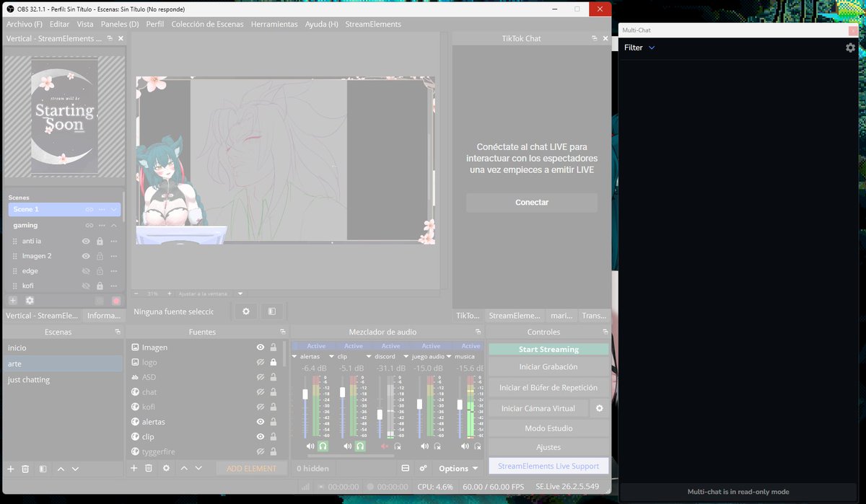Click the plus icon below vertical scenes list

[x=12, y=300]
